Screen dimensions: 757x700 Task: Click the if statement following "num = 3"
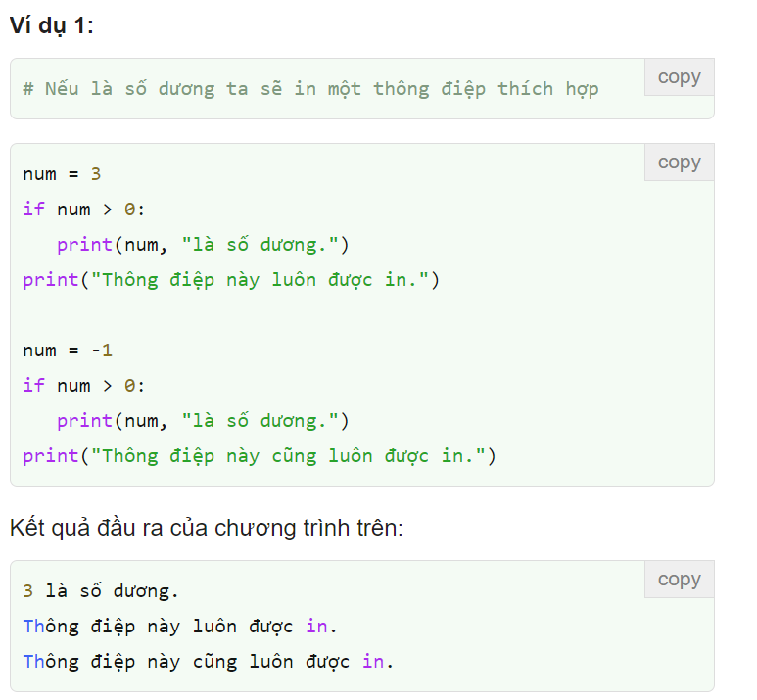coord(84,210)
